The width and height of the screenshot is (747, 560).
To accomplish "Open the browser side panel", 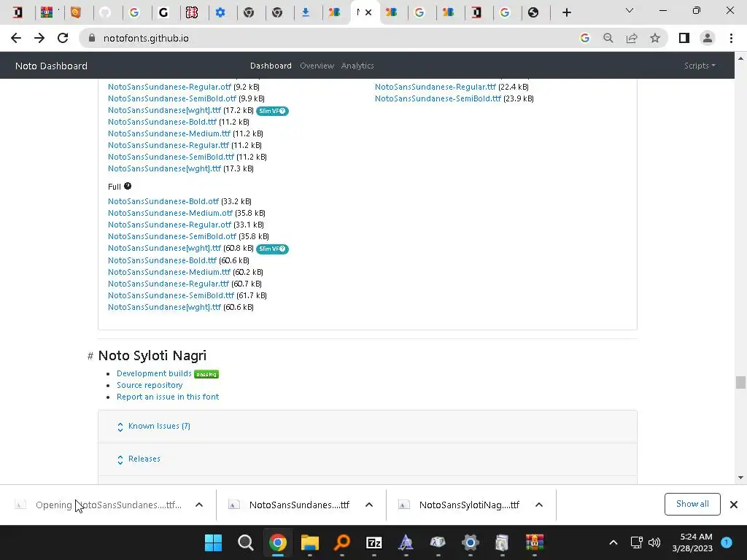I will tap(684, 38).
